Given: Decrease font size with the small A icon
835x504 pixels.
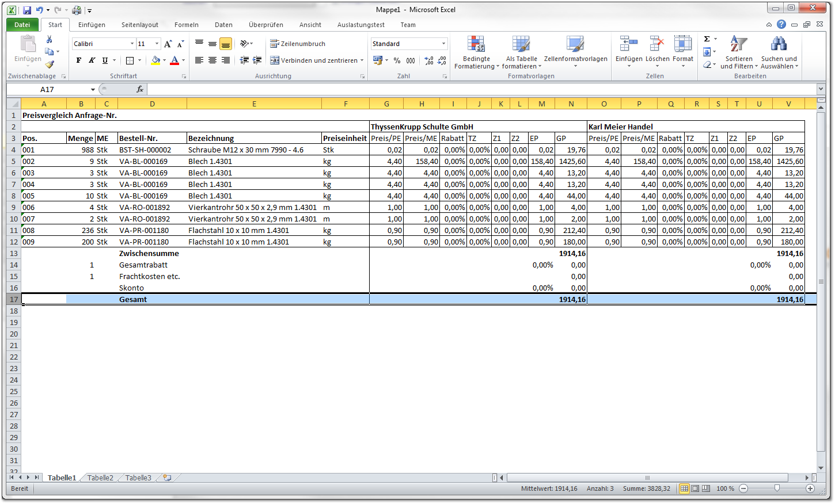Looking at the screenshot, I should (180, 44).
